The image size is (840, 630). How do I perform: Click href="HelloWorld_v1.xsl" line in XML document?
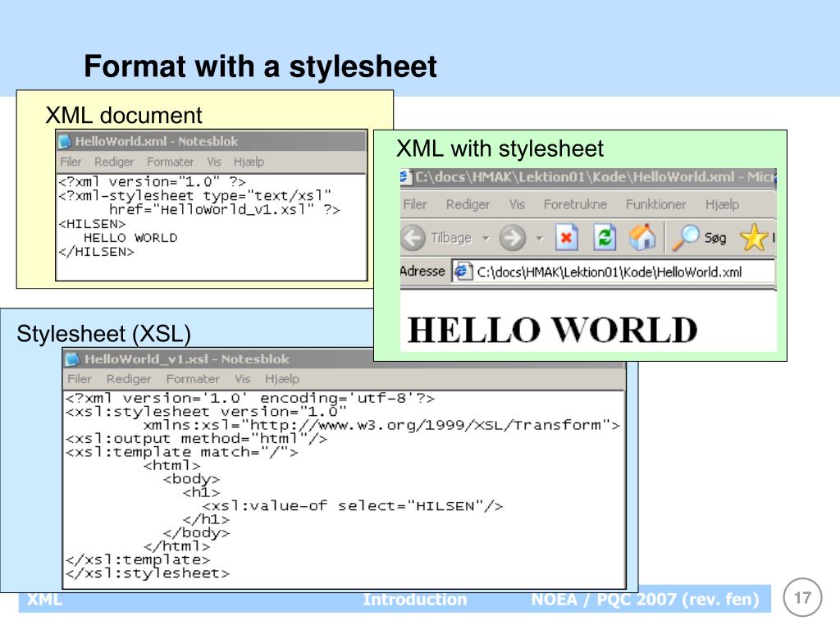point(225,209)
